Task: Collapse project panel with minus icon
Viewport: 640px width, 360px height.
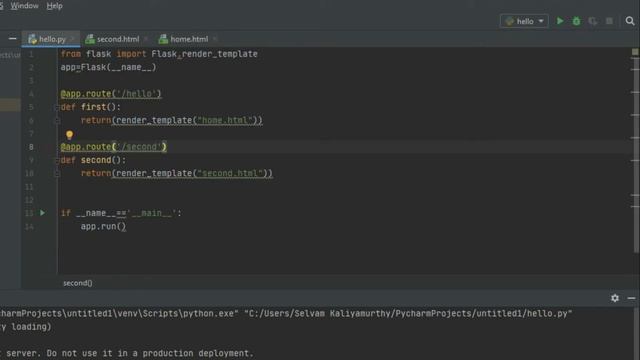Action: pos(13,39)
